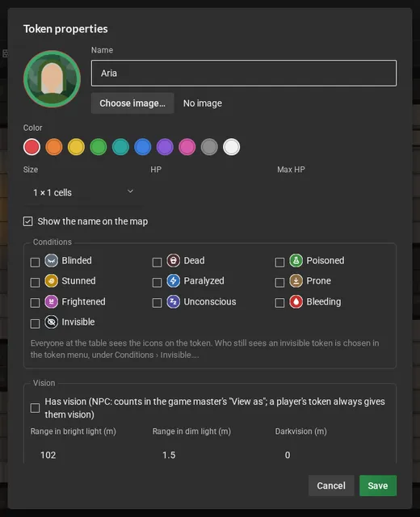Enable the Stunned checkbox

coord(35,283)
